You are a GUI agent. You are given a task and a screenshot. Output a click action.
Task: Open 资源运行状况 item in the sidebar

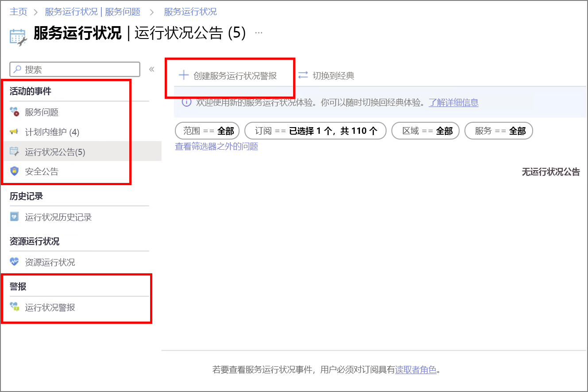click(x=50, y=262)
